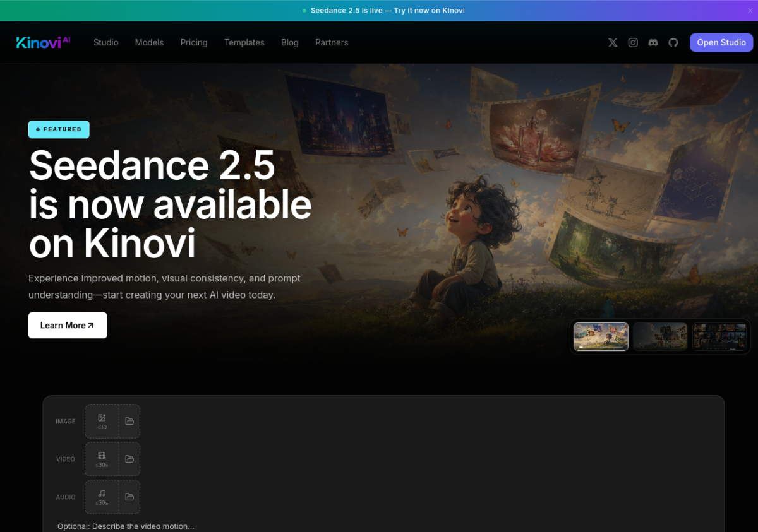
Task: Open folder browser in the VIDEO row
Action: pyautogui.click(x=129, y=459)
